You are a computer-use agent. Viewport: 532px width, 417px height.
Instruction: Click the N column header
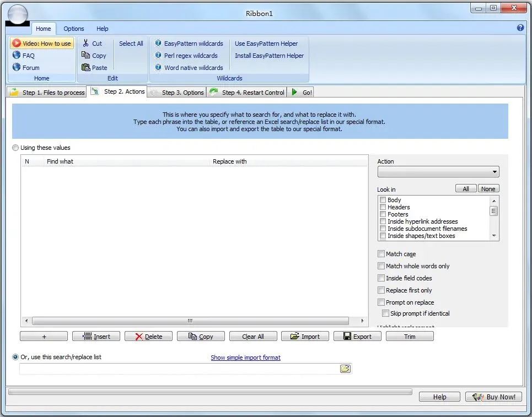pos(32,162)
